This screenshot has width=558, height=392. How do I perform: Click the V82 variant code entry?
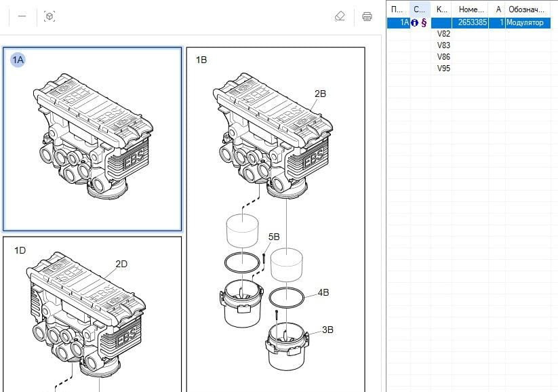[x=443, y=34]
